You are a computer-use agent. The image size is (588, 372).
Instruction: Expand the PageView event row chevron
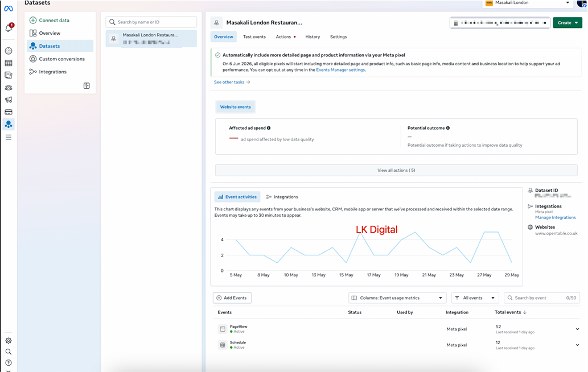(x=577, y=329)
